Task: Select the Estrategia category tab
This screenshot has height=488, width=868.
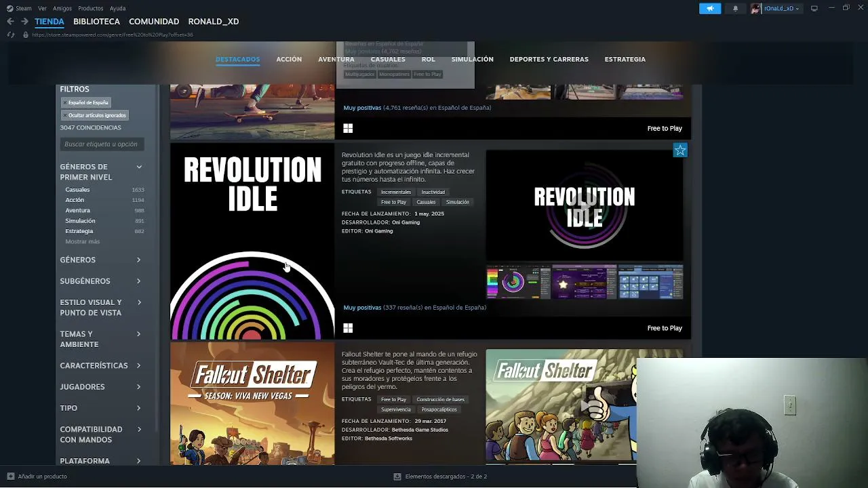Action: point(625,59)
